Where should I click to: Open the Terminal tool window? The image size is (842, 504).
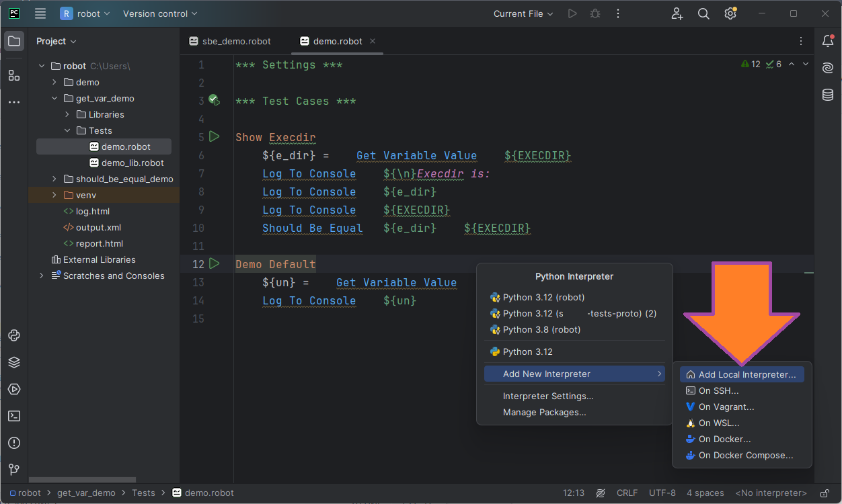tap(14, 416)
